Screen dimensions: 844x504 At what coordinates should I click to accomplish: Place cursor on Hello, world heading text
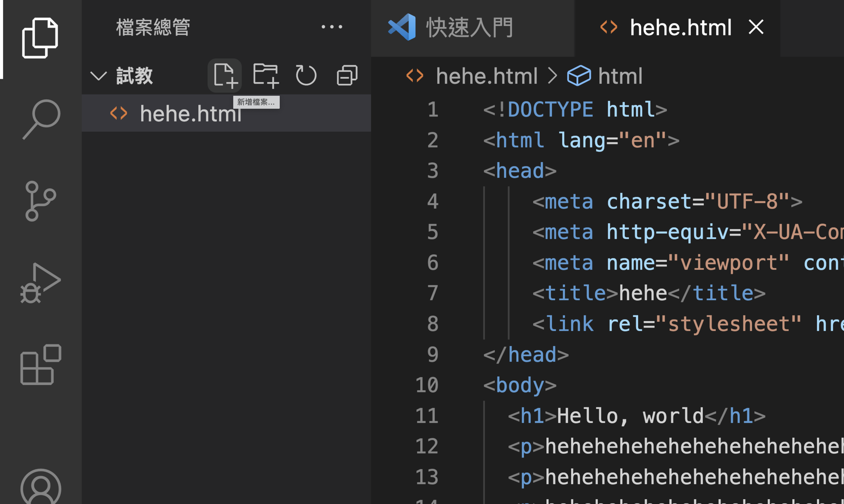(x=630, y=416)
